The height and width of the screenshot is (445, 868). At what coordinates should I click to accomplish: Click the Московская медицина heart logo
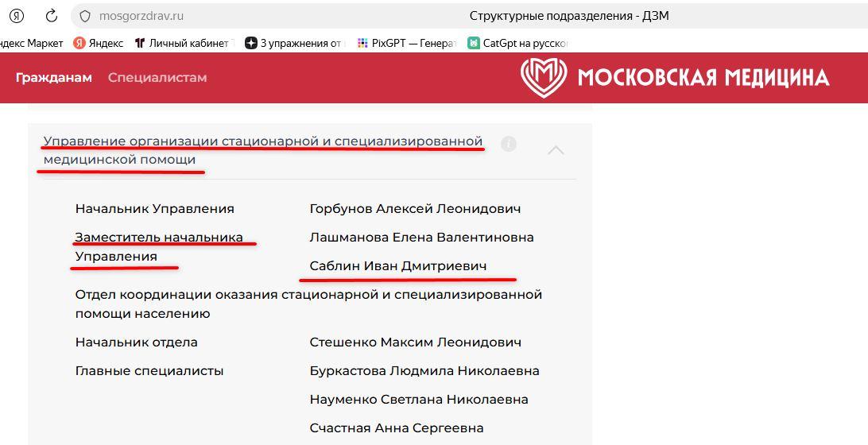[x=544, y=78]
